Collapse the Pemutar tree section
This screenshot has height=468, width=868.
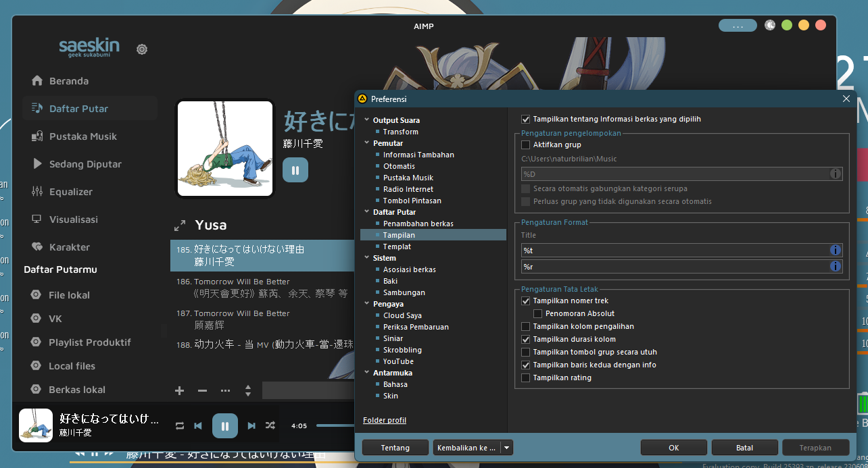pyautogui.click(x=366, y=143)
